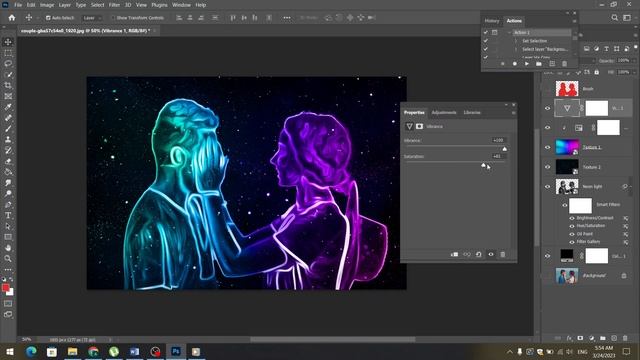Collapse the Action 1 disclosure arrow
The width and height of the screenshot is (640, 360).
[x=509, y=33]
